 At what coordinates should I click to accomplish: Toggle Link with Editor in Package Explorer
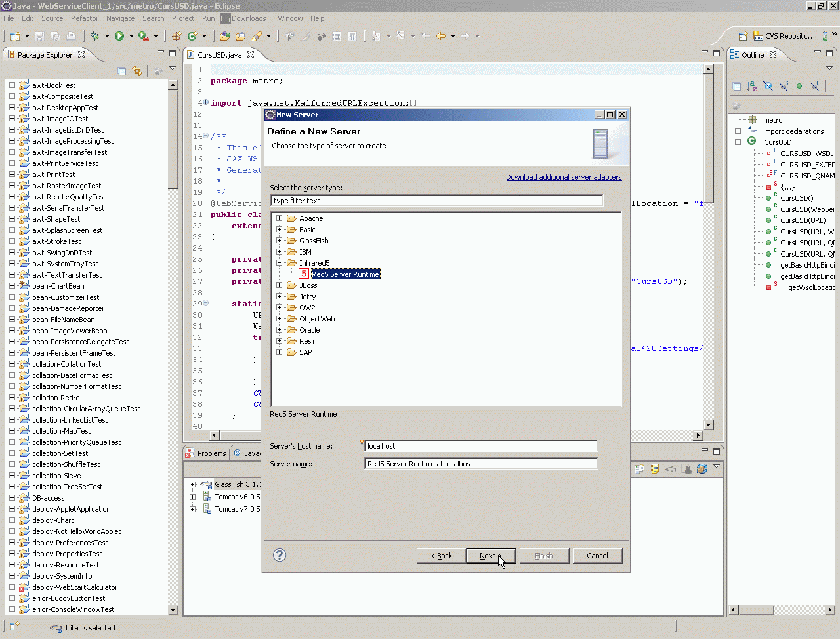pyautogui.click(x=137, y=71)
